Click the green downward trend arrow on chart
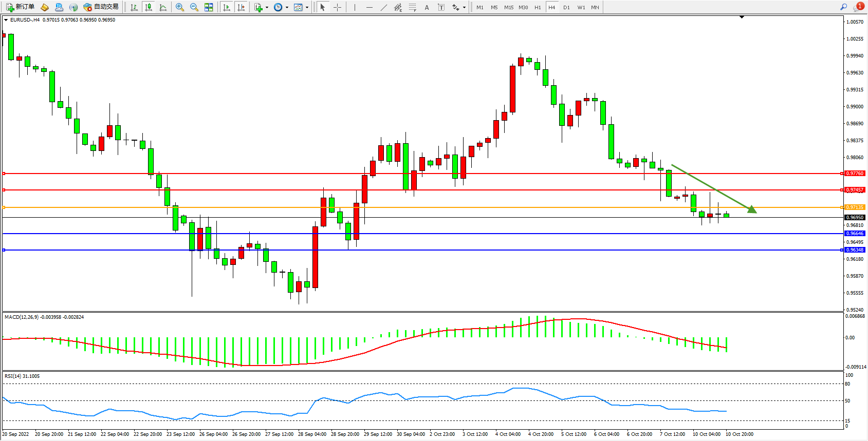The image size is (868, 441). 713,188
